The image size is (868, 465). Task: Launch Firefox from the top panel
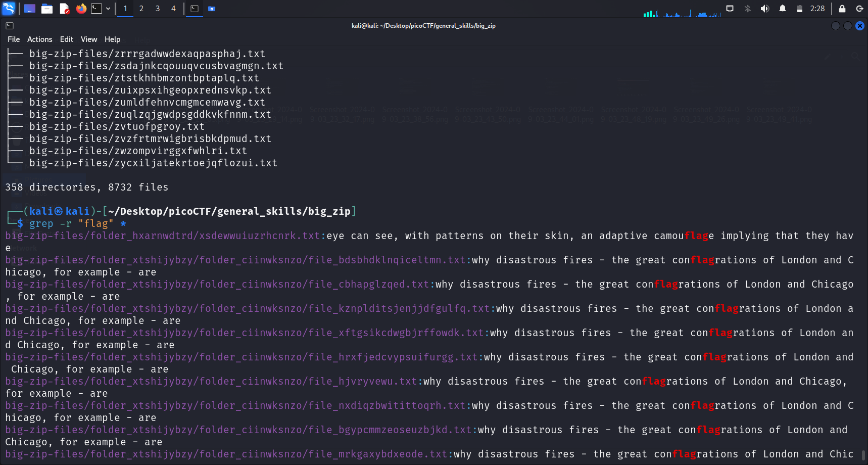81,9
